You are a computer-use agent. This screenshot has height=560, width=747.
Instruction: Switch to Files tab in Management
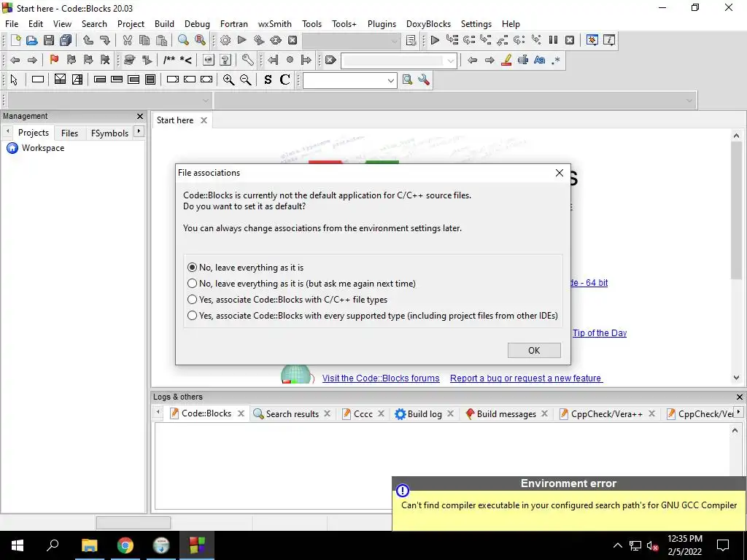[x=69, y=133]
